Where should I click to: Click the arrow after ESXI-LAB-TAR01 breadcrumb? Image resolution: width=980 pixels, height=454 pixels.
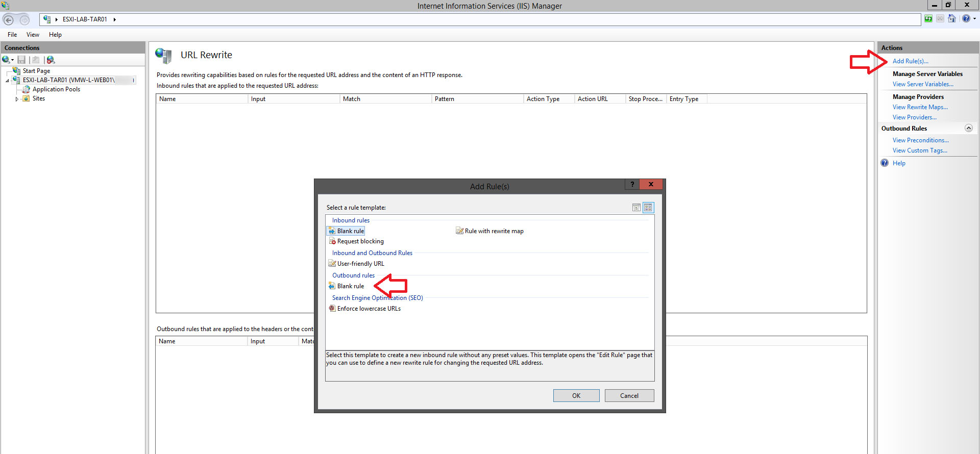pyautogui.click(x=115, y=19)
